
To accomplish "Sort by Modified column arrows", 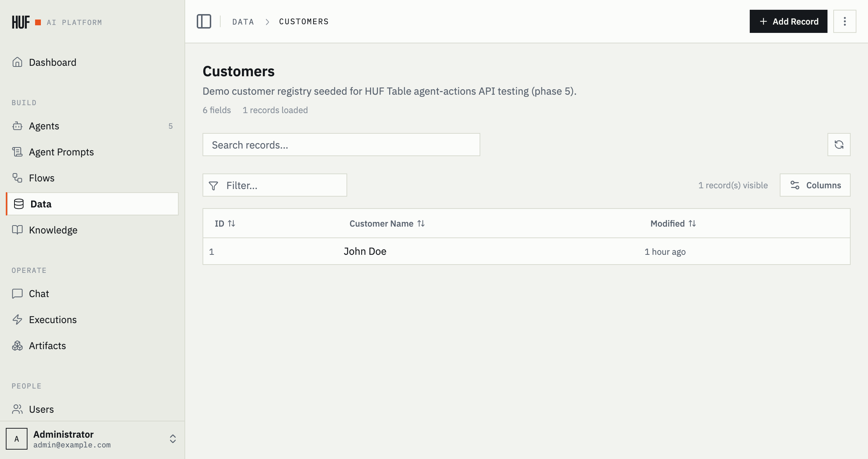I will [x=692, y=224].
